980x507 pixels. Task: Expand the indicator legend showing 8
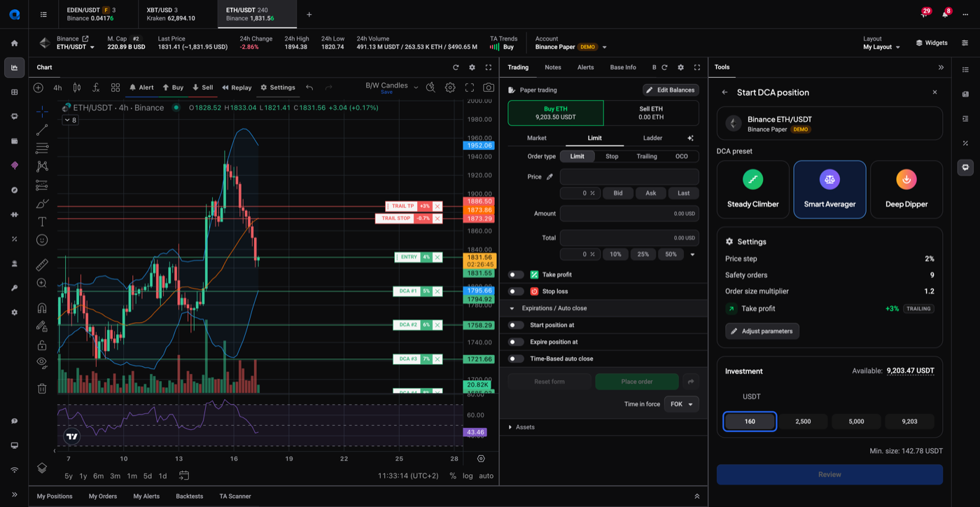click(x=70, y=120)
